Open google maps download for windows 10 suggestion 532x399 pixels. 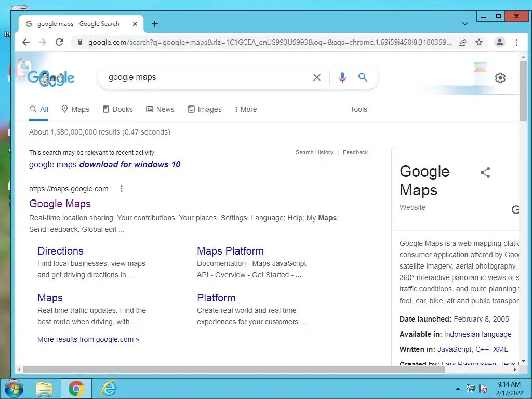104,164
